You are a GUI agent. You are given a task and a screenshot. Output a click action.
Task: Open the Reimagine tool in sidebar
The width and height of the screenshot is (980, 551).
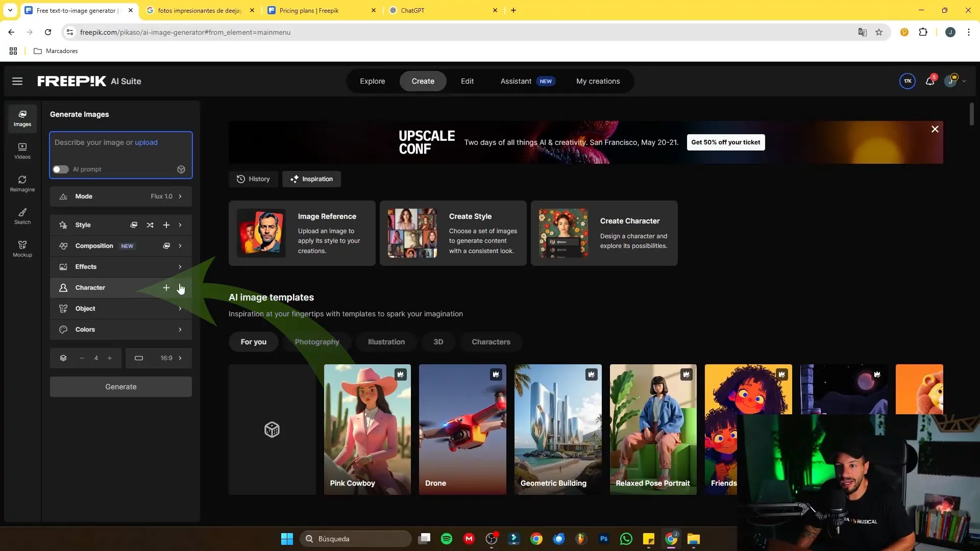(x=22, y=184)
